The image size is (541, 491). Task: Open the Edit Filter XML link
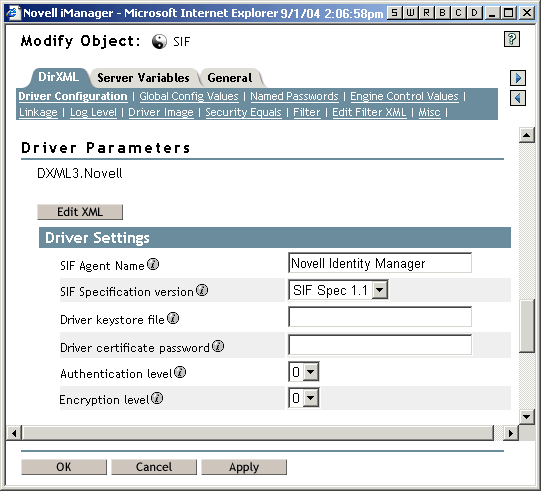pyautogui.click(x=369, y=112)
